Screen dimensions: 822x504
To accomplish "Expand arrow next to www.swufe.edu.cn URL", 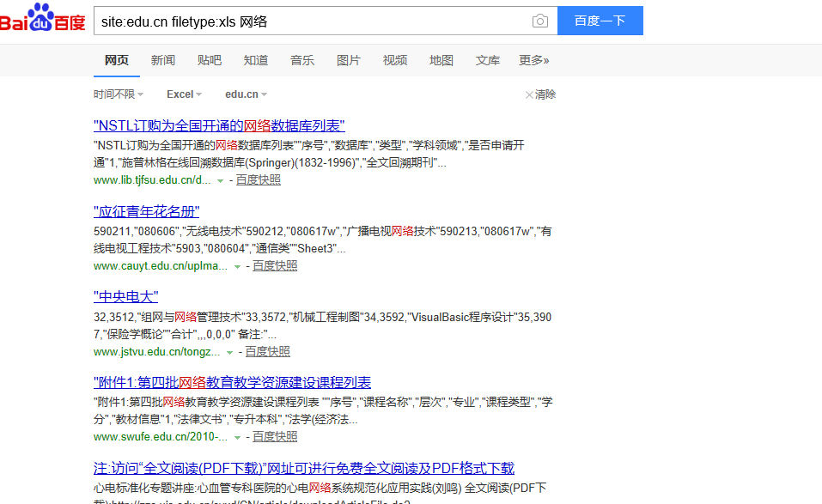I will pyautogui.click(x=237, y=438).
